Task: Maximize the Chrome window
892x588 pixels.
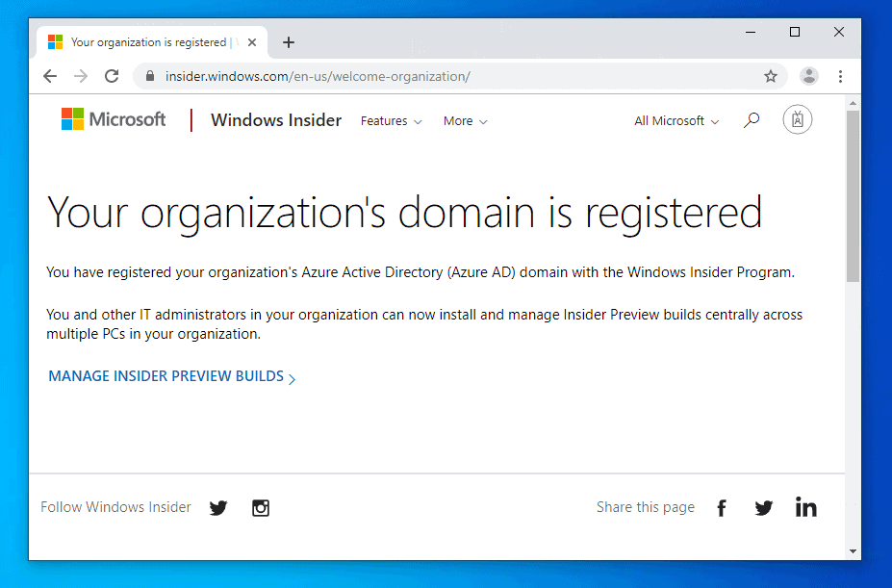Action: (x=795, y=32)
